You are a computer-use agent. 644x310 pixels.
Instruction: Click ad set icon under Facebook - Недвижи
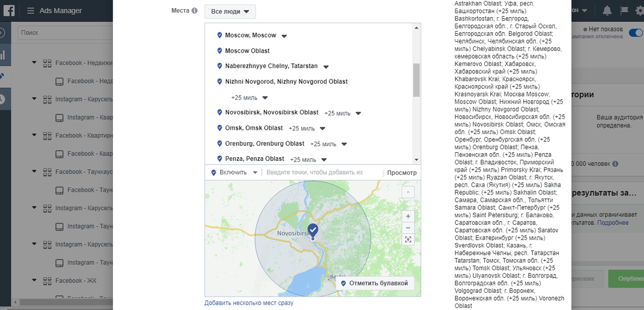[60, 81]
